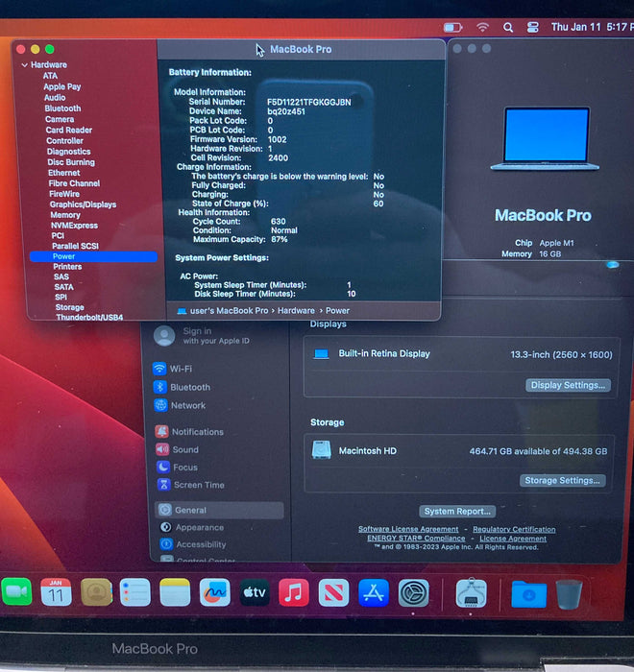Viewport: 634px width, 672px height.
Task: Launch Apple TV from the Dock
Action: point(255,592)
